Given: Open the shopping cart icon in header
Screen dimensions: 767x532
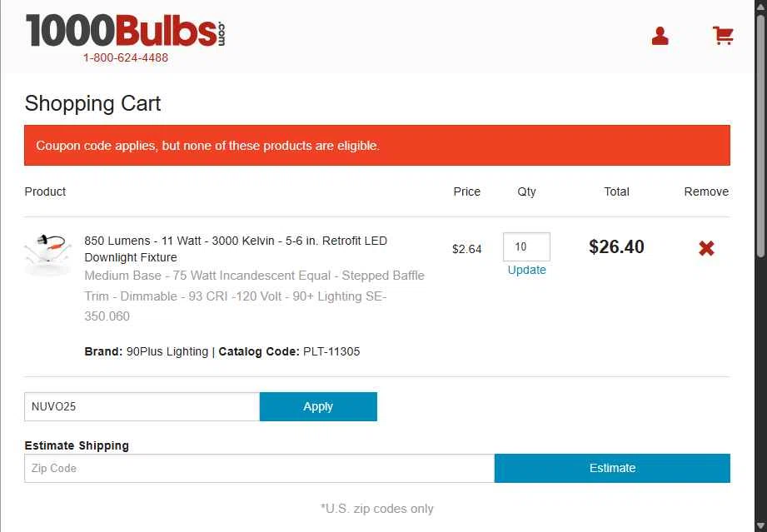Looking at the screenshot, I should pyautogui.click(x=723, y=36).
